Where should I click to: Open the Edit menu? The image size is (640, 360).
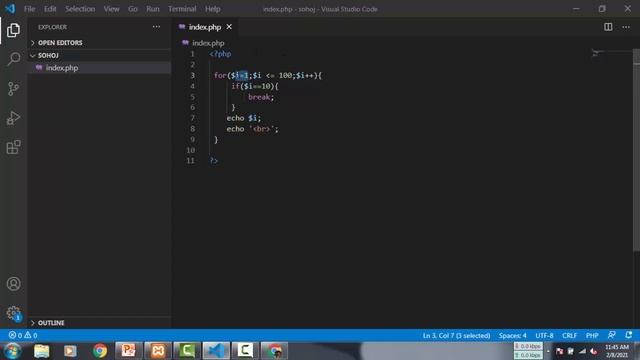[50, 9]
